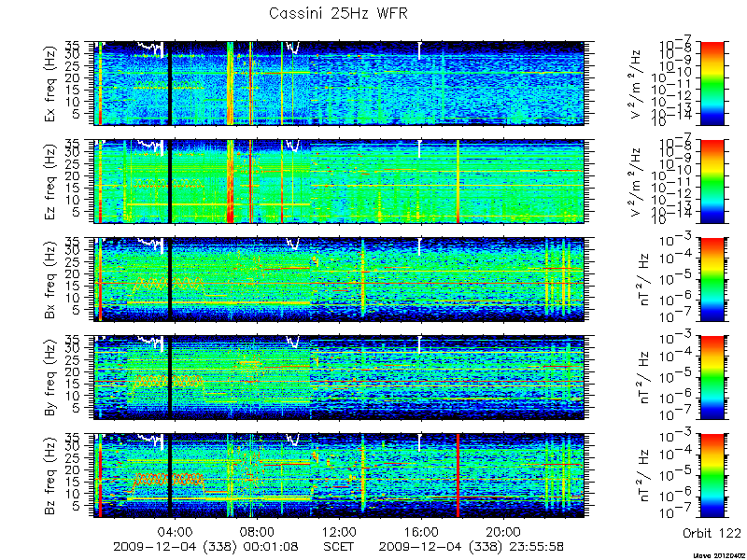Screen dimensions: 747x560
Task: Click the Bz spectrogram colorbar
Action: 712,475
